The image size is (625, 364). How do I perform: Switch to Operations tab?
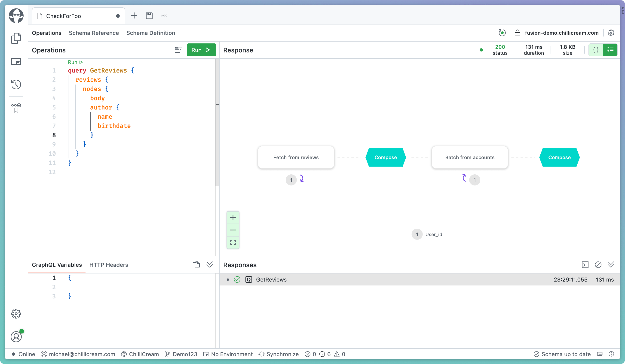pos(47,33)
